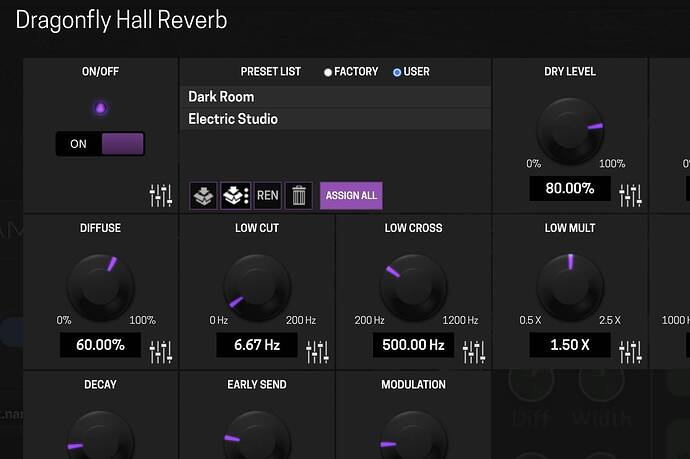
Task: Click the REN rename preset button
Action: (268, 195)
